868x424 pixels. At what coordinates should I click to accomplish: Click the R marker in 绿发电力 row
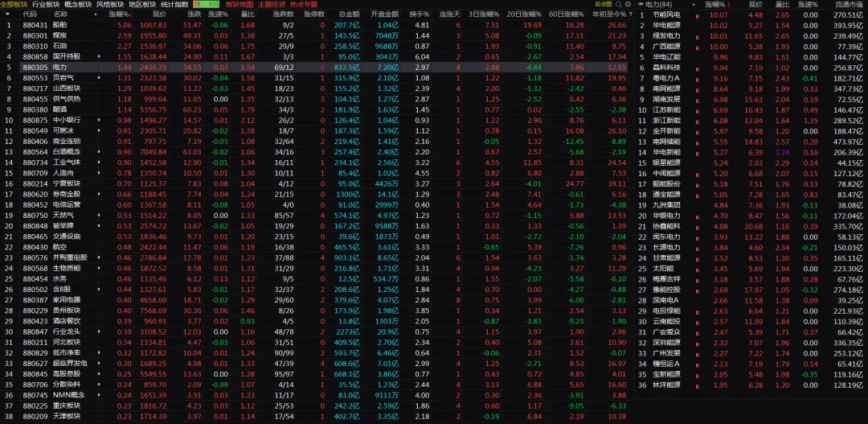[x=698, y=36]
